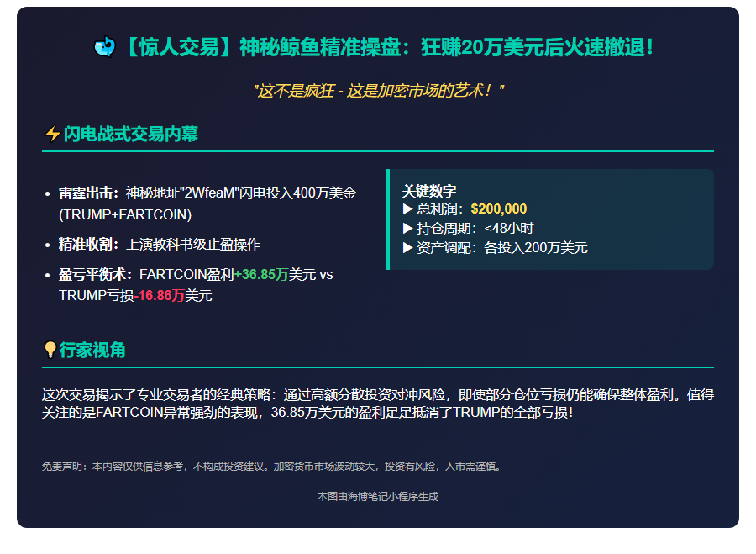Click the text 上演教科书级止盈操作
This screenshot has height=554, width=756.
[x=193, y=244]
